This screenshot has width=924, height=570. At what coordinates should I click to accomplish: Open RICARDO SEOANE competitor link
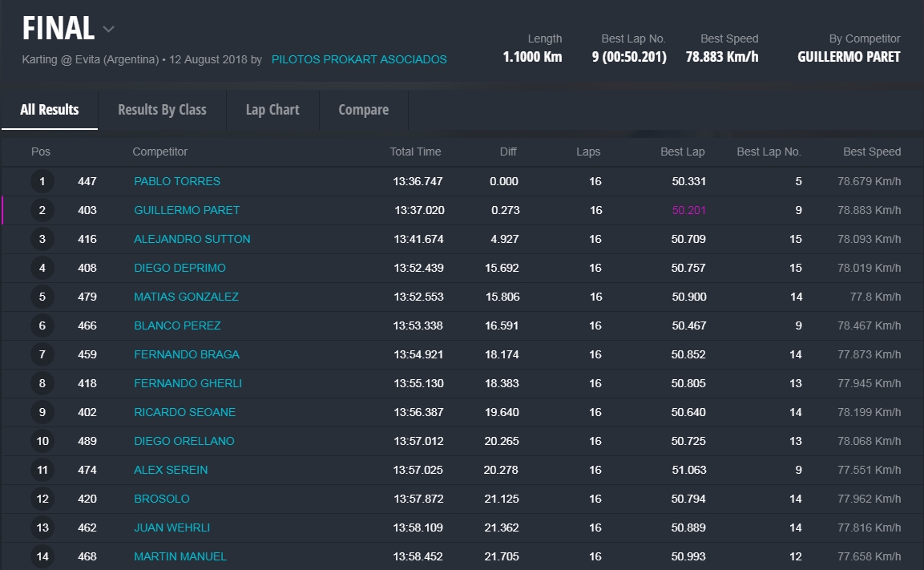tap(184, 412)
